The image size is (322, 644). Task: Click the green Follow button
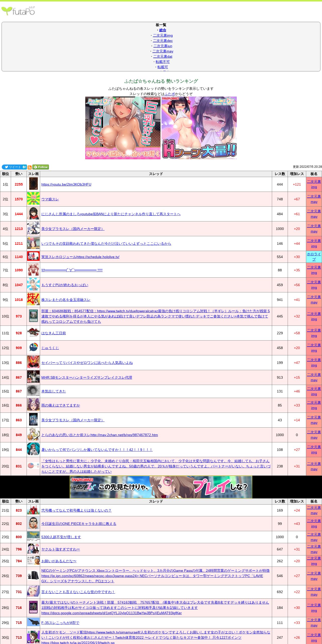pyautogui.click(x=41, y=167)
